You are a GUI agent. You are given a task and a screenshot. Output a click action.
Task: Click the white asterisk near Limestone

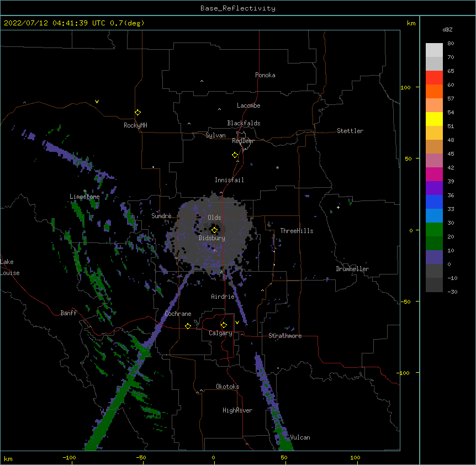click(85, 191)
